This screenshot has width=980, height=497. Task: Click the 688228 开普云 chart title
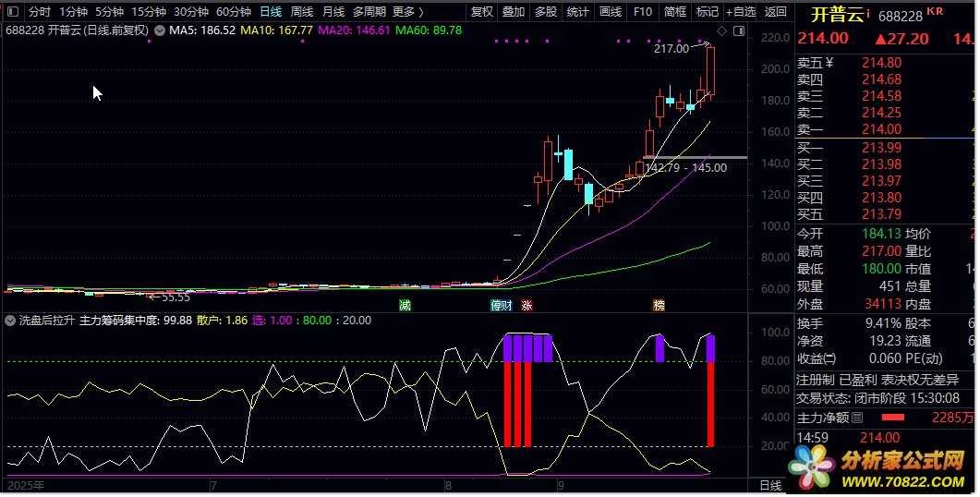(x=78, y=30)
